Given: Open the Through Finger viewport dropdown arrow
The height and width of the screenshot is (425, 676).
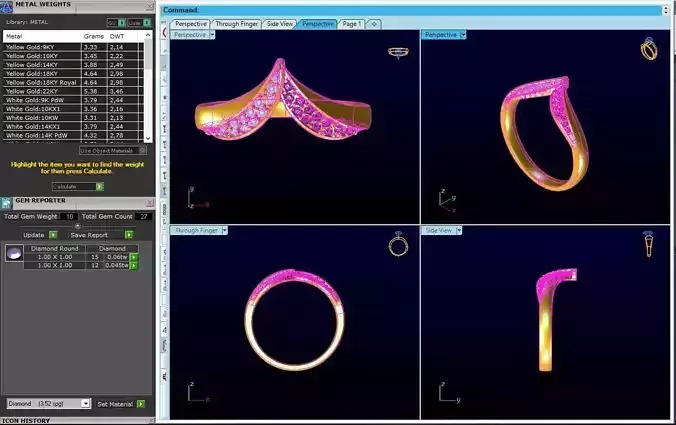Looking at the screenshot, I should tap(225, 231).
